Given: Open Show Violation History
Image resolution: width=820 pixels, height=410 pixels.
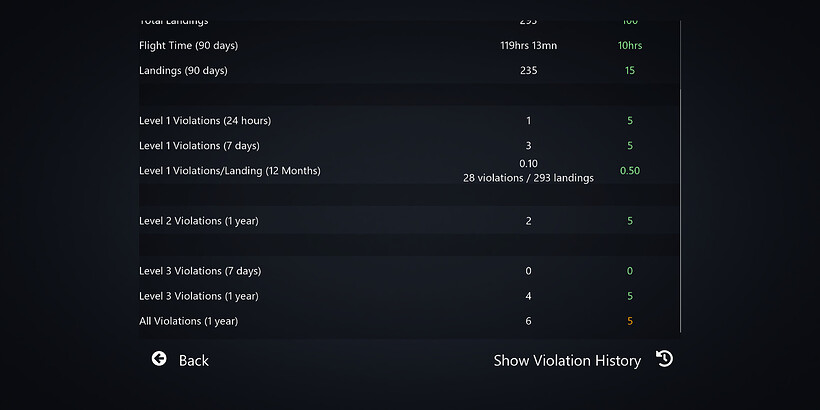Looking at the screenshot, I should pyautogui.click(x=566, y=360).
